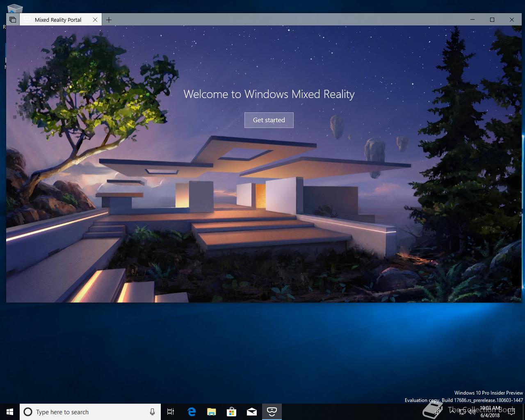The width and height of the screenshot is (525, 420).
Task: Close the Mixed Reality Portal tab
Action: click(x=95, y=20)
